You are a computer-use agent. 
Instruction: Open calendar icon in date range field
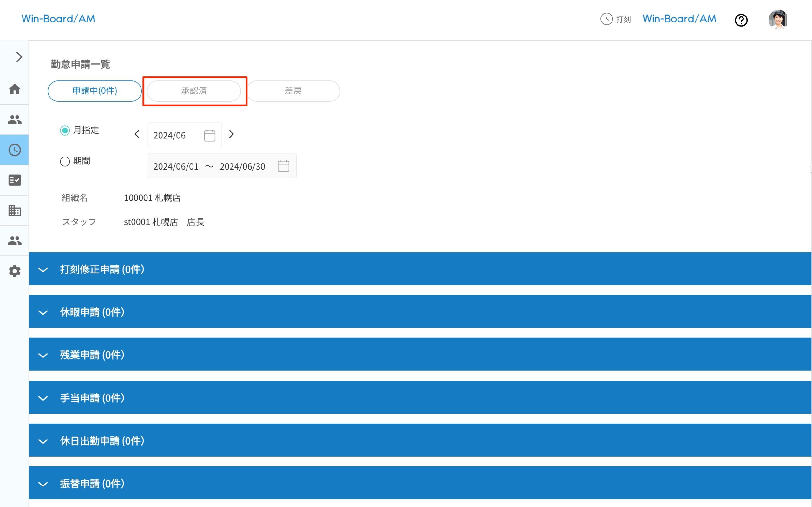pos(283,166)
